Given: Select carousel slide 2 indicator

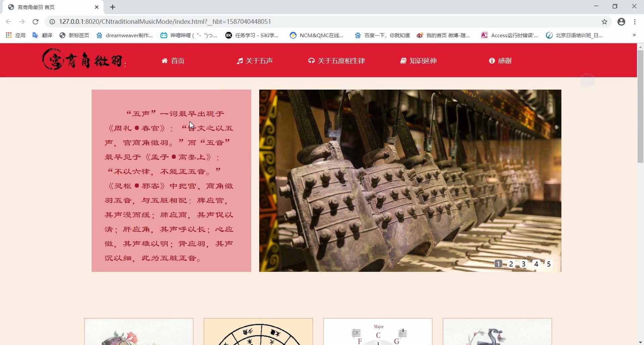Looking at the screenshot, I should pos(511,264).
